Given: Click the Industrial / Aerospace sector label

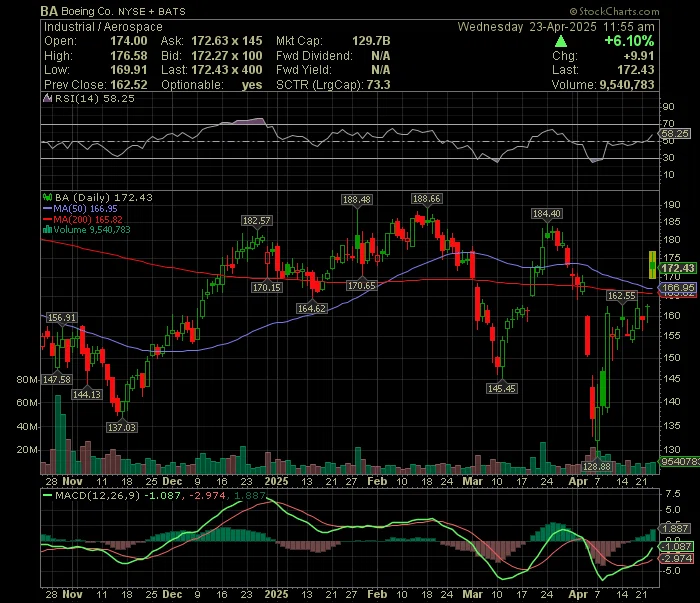Looking at the screenshot, I should coord(103,27).
